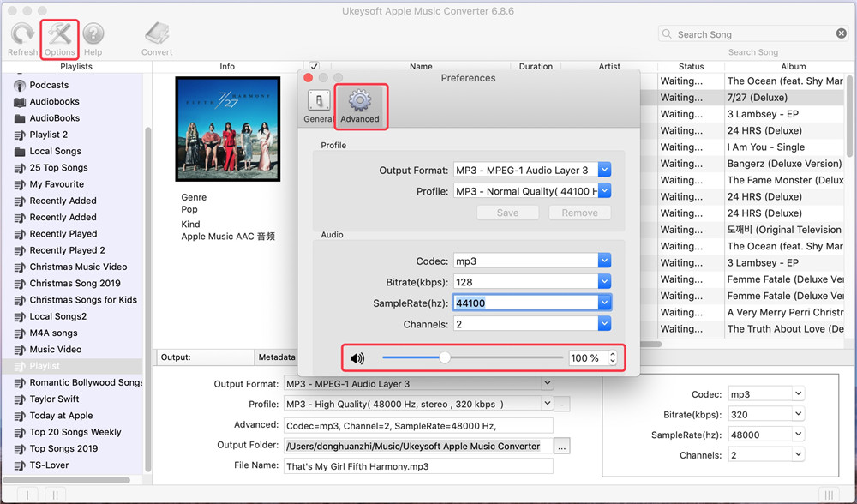Click the Status column header

(691, 66)
